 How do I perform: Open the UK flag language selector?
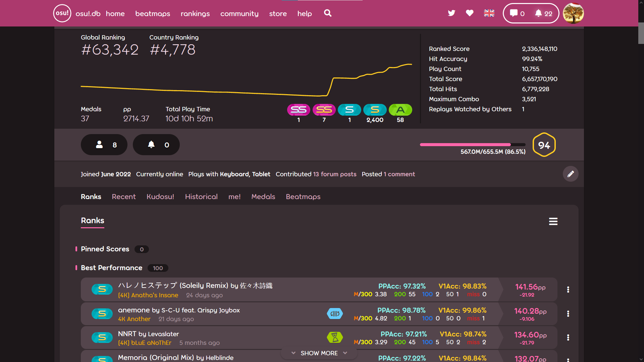point(489,13)
